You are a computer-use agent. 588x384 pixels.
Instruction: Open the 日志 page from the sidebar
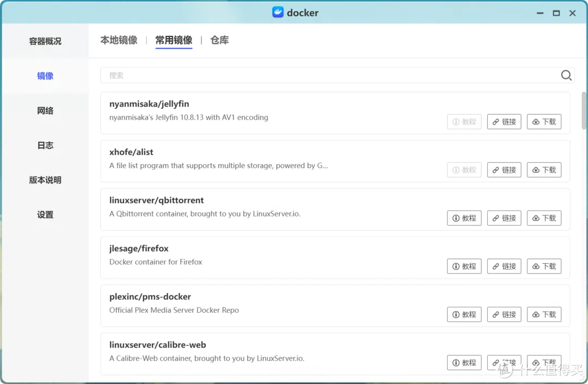point(45,145)
